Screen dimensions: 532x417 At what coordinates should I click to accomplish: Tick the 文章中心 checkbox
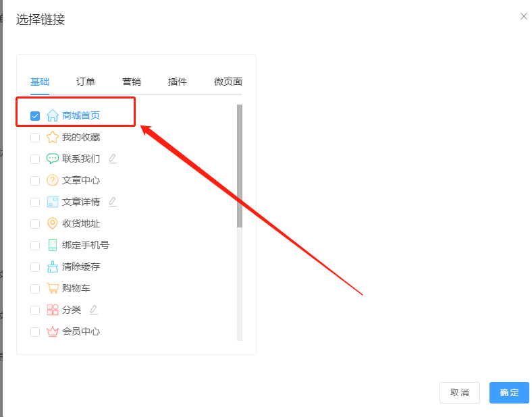(35, 181)
